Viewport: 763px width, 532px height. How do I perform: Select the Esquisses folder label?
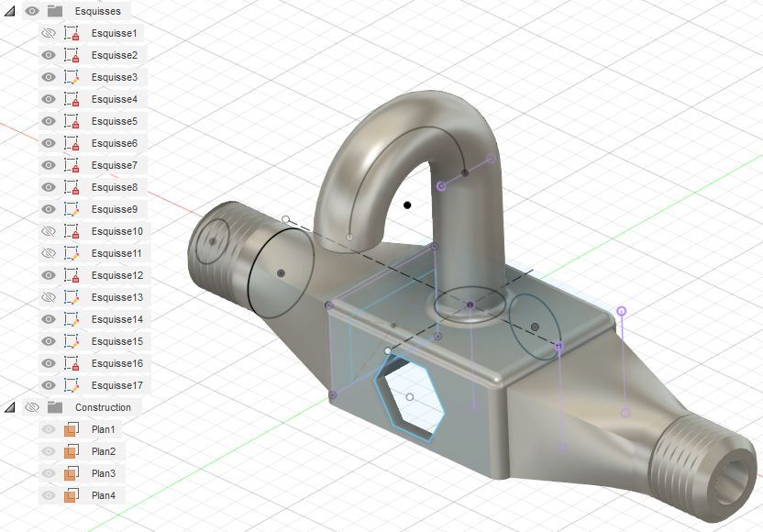click(x=98, y=11)
